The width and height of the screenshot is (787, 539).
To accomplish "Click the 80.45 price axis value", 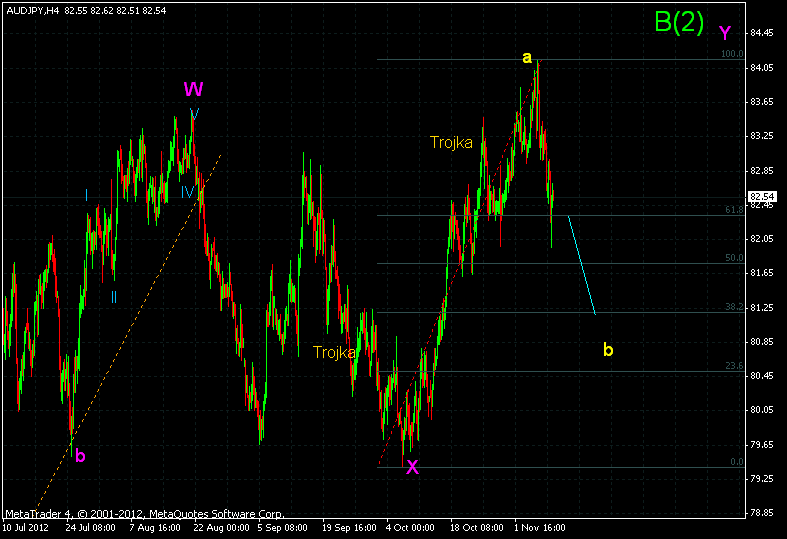I will point(762,376).
